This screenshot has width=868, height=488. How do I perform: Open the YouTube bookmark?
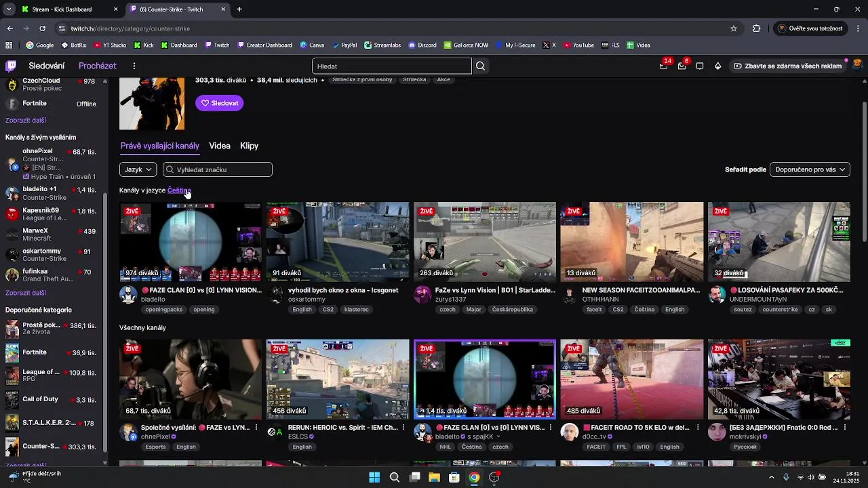578,45
